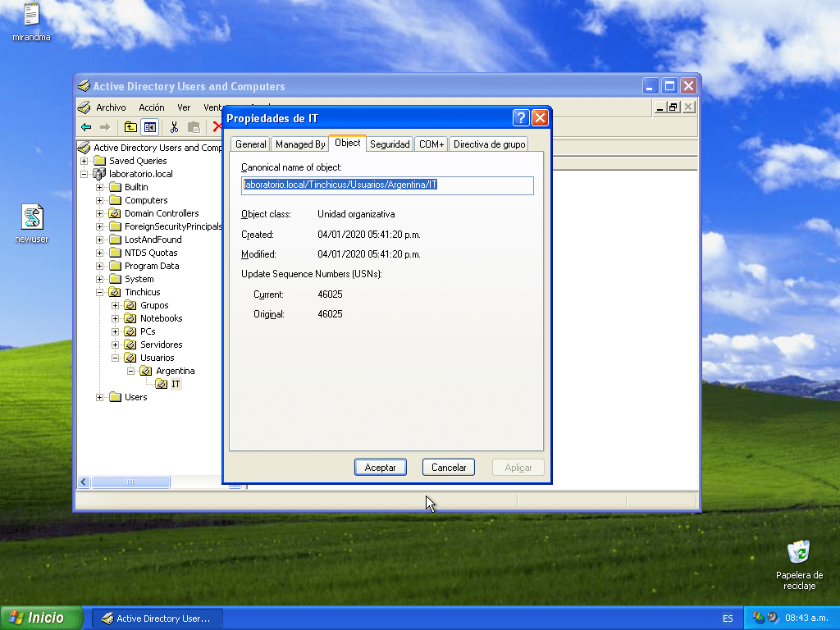
Task: Click the Cancelar button
Action: point(449,468)
